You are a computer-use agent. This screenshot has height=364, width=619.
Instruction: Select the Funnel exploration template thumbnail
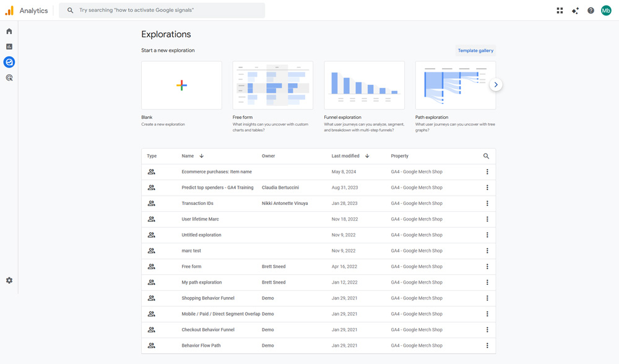[x=365, y=85]
